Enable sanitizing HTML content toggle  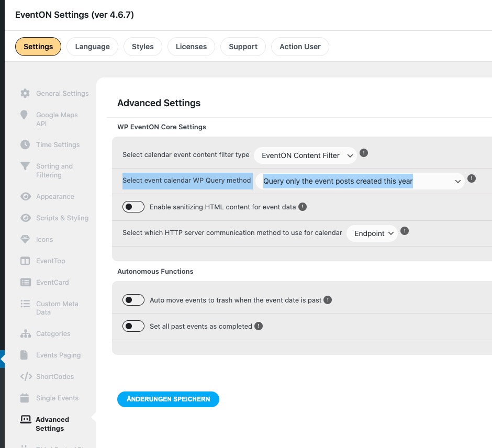(x=133, y=207)
